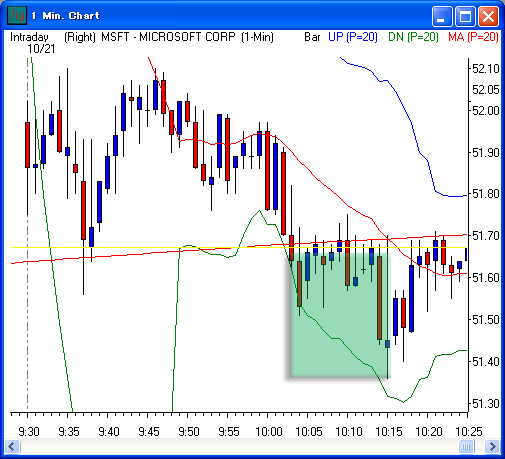Minimize the 1 Min. Chart window
This screenshot has width=505, height=459.
tap(442, 16)
